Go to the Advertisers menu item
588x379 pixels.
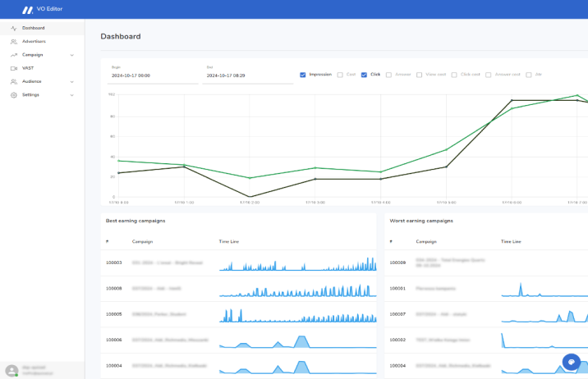[34, 41]
